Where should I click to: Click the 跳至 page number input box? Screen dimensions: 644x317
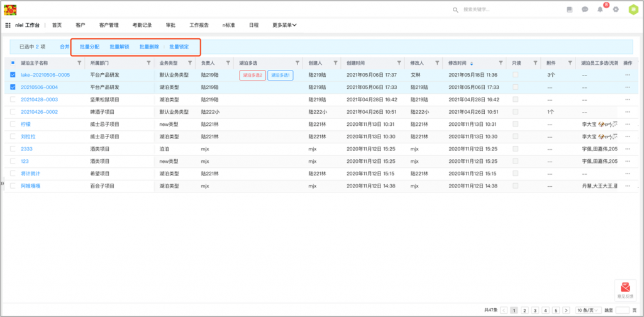tap(622, 310)
